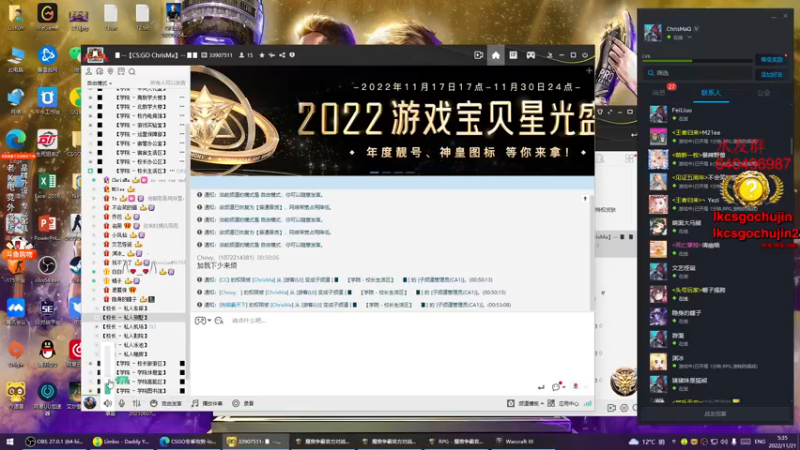
Task: Go to the channel Home icon
Action: [496, 55]
